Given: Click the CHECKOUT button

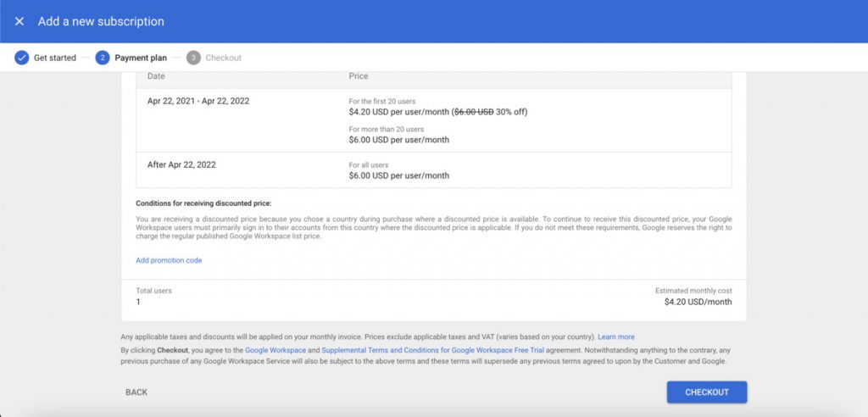Looking at the screenshot, I should point(707,392).
